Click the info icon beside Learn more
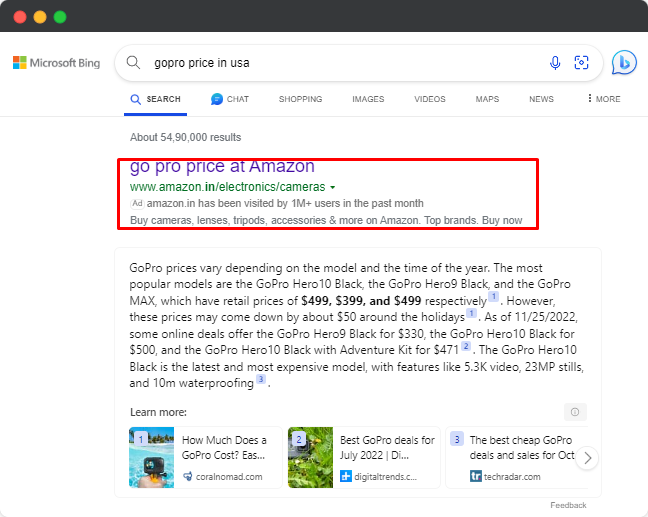This screenshot has width=648, height=517. click(x=575, y=412)
